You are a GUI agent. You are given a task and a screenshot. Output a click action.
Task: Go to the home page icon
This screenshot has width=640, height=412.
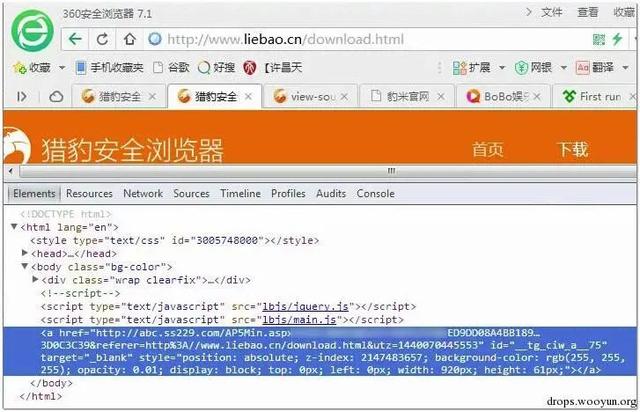[x=130, y=39]
